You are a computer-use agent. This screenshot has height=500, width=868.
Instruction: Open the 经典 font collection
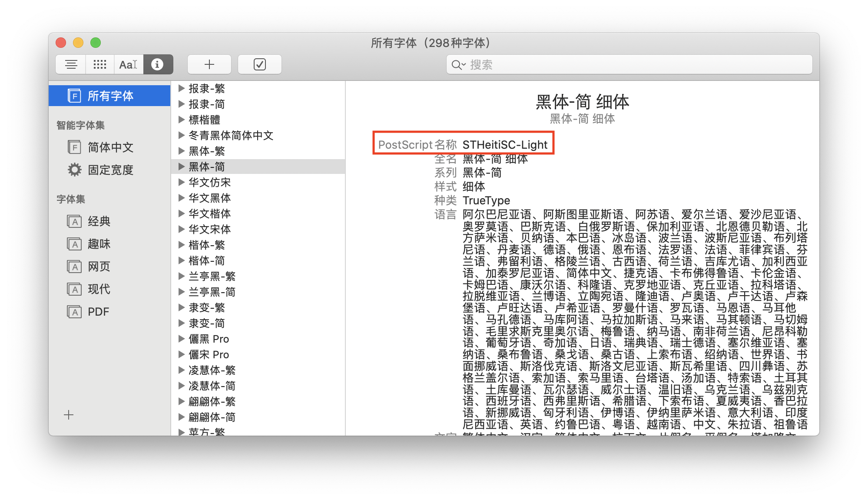coord(99,221)
